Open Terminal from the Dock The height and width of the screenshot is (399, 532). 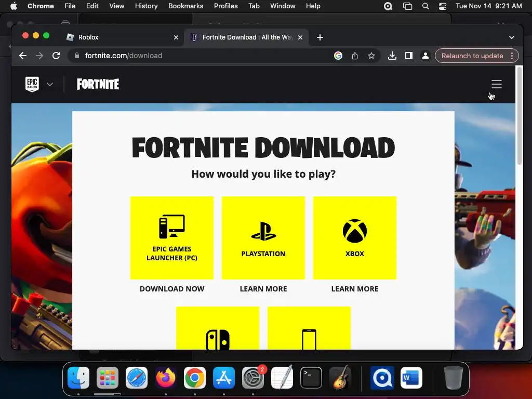pyautogui.click(x=311, y=378)
